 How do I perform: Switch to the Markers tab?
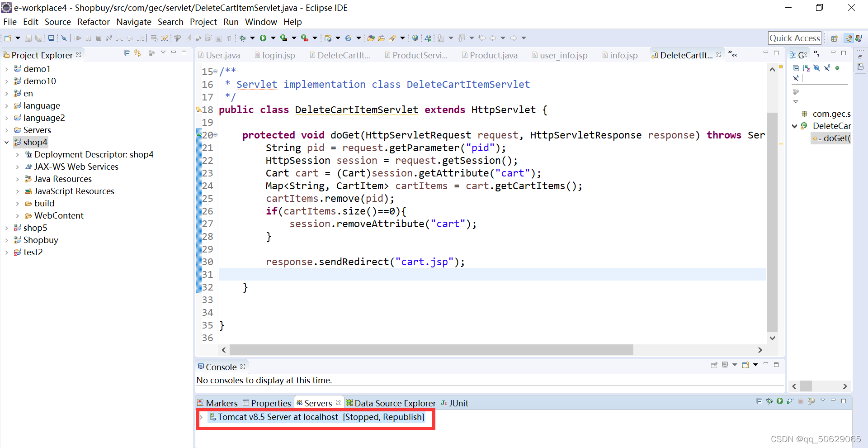[222, 403]
